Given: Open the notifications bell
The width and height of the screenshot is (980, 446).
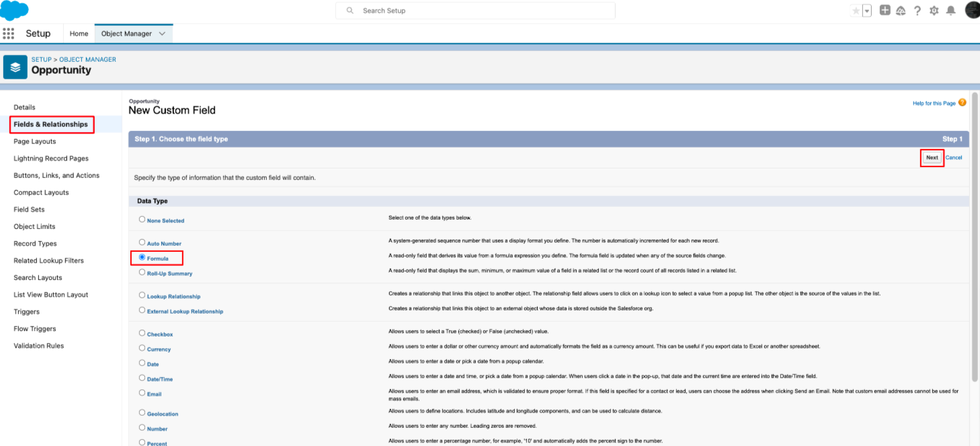Looking at the screenshot, I should tap(950, 11).
